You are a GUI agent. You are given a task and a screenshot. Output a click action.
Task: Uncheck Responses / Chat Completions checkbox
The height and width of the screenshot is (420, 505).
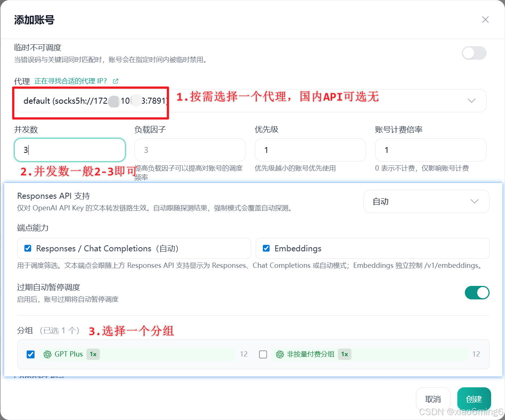point(28,248)
